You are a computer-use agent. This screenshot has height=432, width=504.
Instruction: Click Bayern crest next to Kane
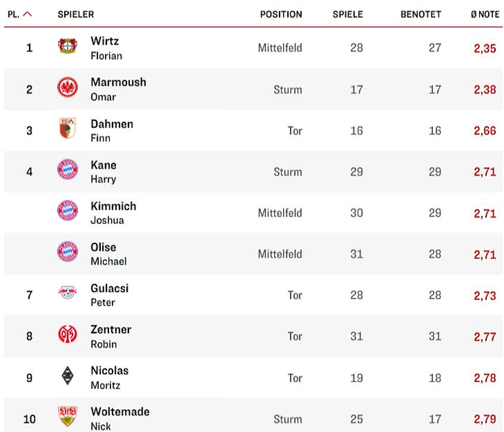click(x=68, y=170)
